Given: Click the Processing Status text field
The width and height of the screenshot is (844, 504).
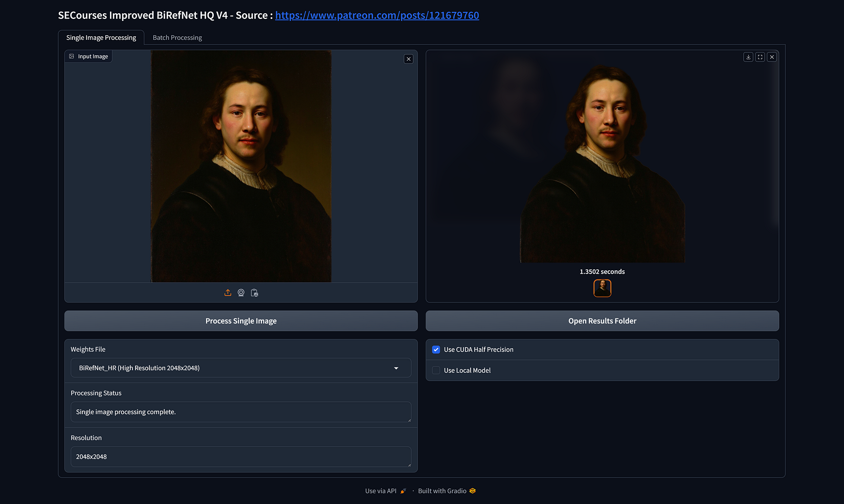Looking at the screenshot, I should 241,412.
